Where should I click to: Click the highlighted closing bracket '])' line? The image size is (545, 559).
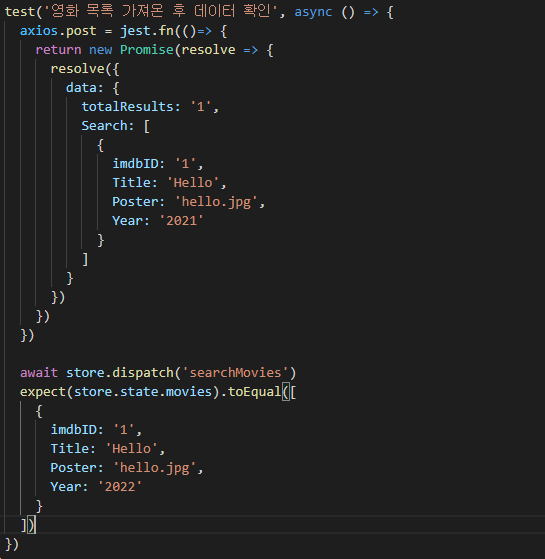(x=28, y=525)
